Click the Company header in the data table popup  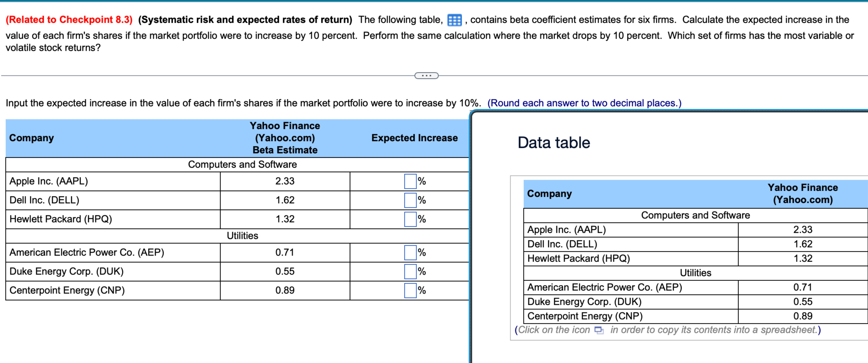549,194
